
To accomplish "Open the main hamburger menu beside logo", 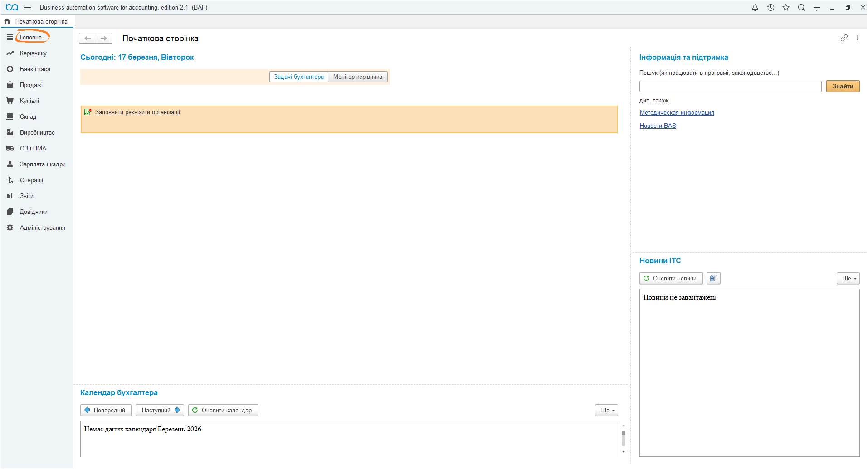I will pos(28,8).
